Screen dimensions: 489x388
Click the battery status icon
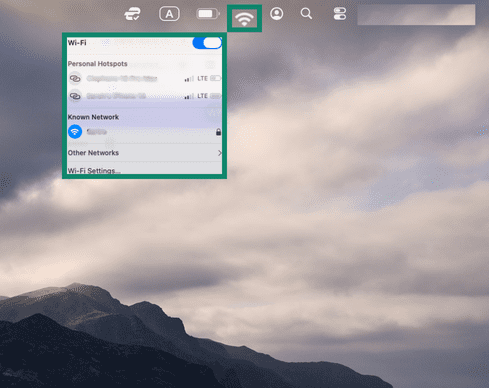pos(208,14)
